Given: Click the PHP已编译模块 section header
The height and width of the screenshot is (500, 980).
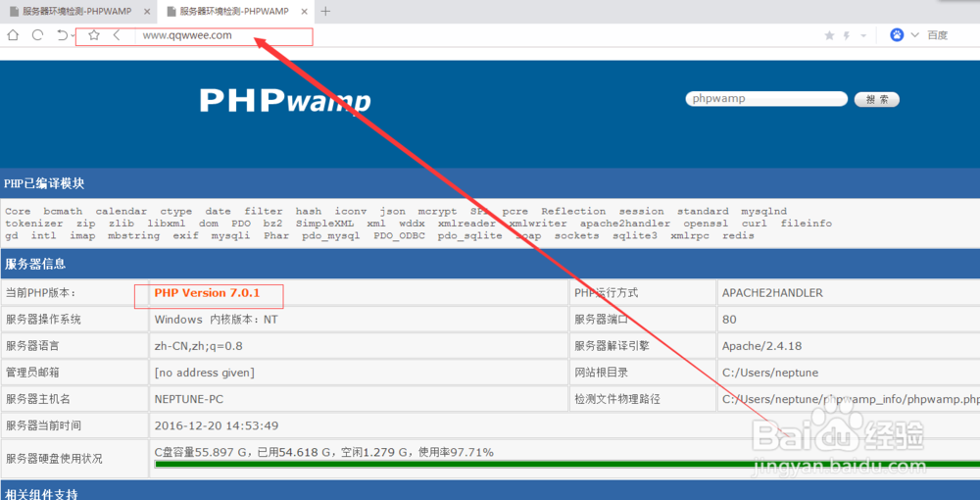Looking at the screenshot, I should [490, 183].
